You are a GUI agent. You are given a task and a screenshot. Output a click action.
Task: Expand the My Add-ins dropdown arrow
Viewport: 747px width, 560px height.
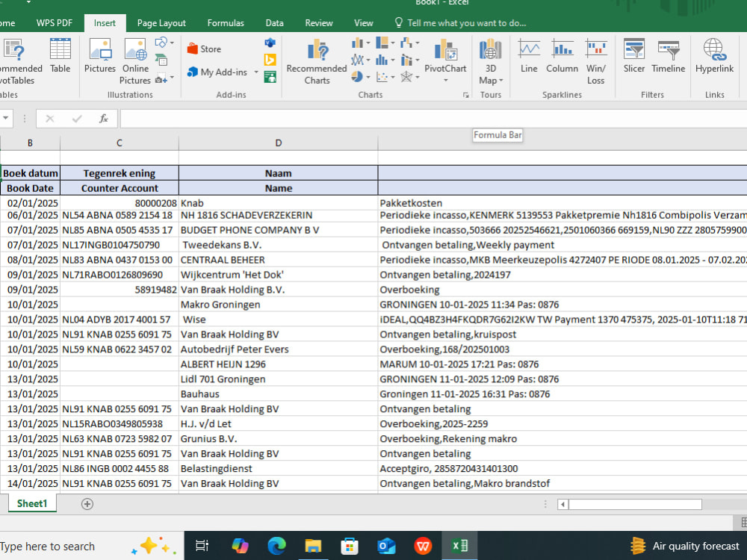coord(255,72)
